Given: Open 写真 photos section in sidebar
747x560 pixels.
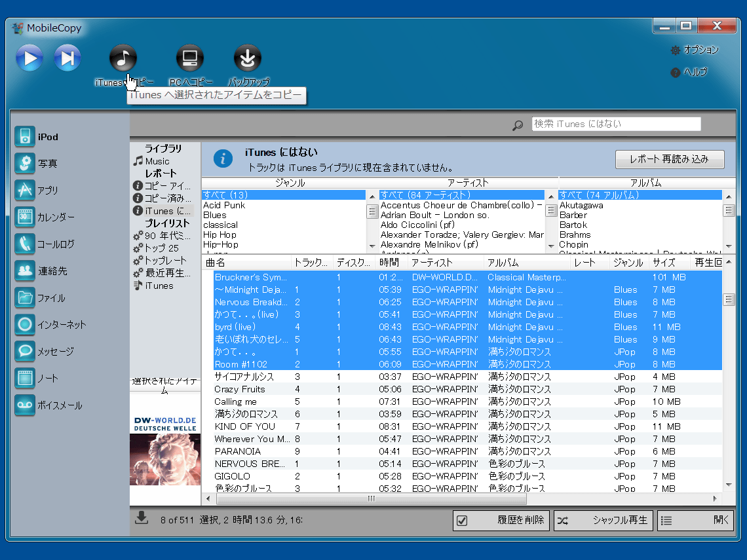Looking at the screenshot, I should tap(36, 163).
